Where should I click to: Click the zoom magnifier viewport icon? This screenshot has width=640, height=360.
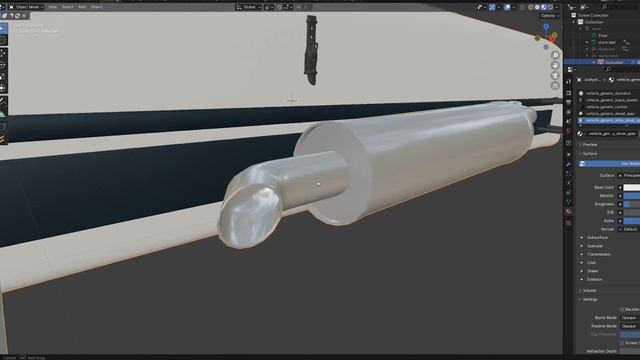[555, 55]
